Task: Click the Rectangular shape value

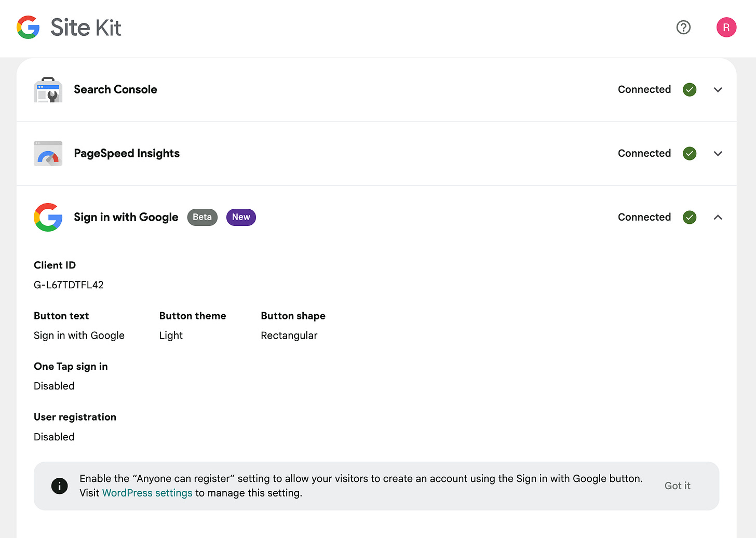Action: coord(289,335)
